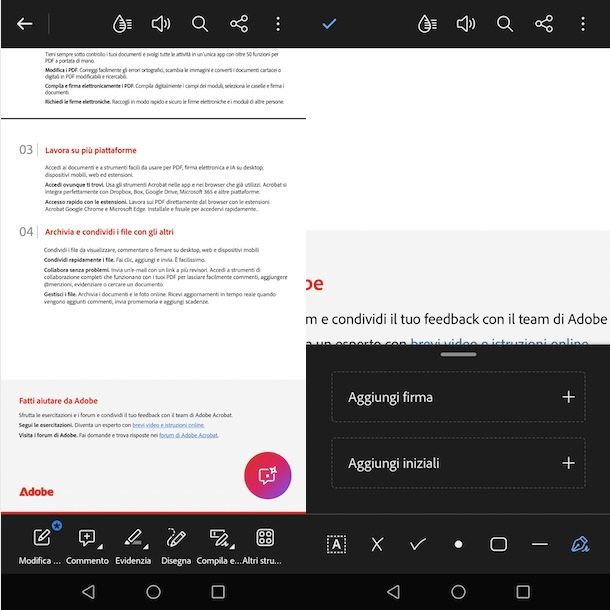Open overflow menu in right screen

(x=583, y=24)
